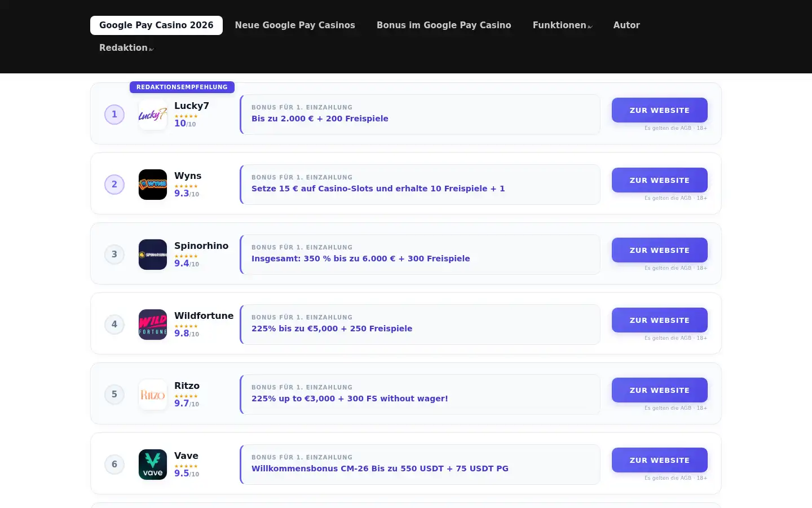812x508 pixels.
Task: Click the Vave star rating
Action: tap(186, 466)
